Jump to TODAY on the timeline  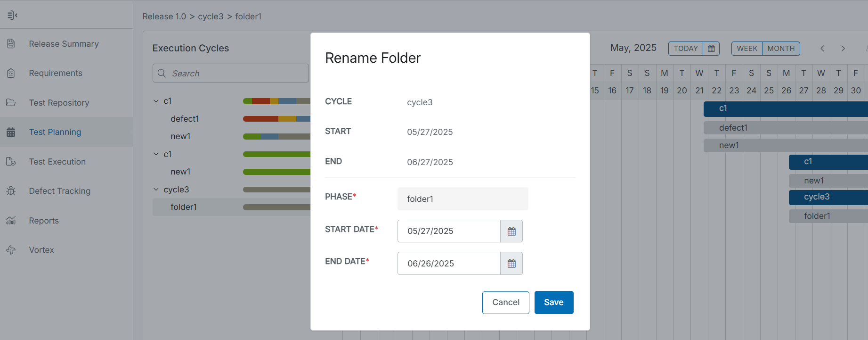click(686, 49)
